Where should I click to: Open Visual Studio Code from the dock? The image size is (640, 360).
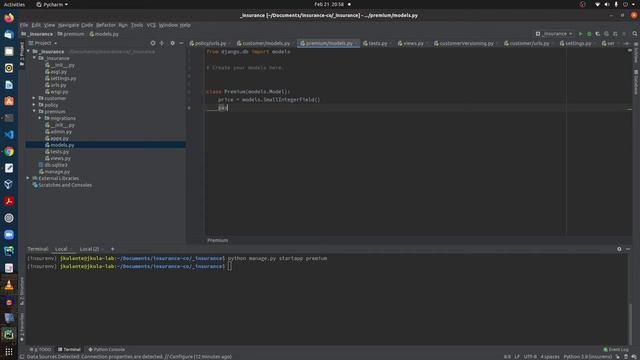9,134
